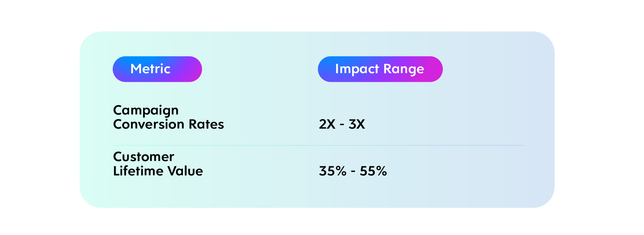Click the 3X figure
Viewport: 644px width, 235px height.
coord(357,124)
